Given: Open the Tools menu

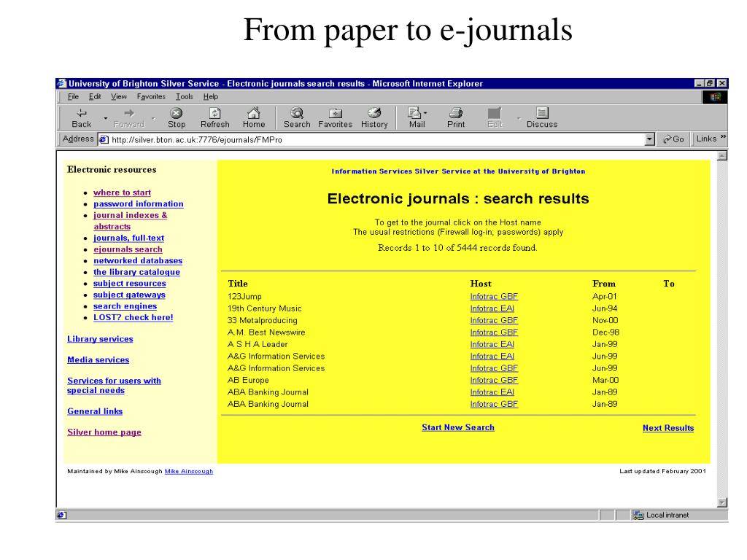Looking at the screenshot, I should (x=185, y=97).
